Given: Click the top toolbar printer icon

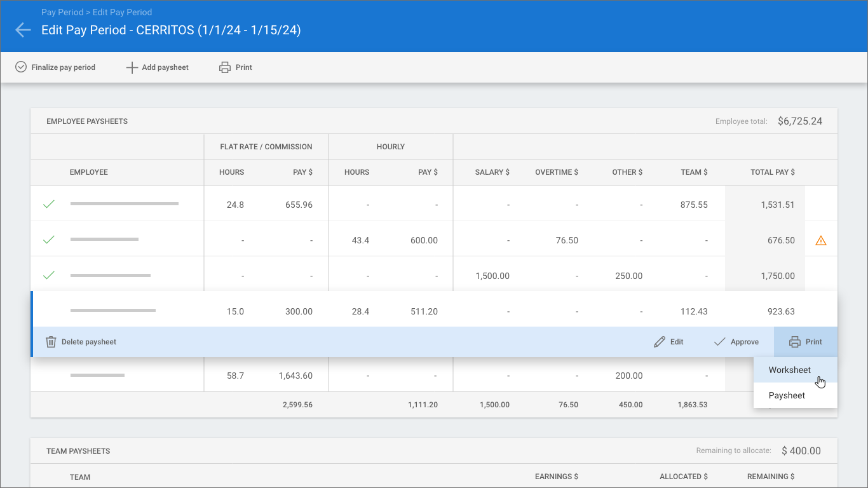Looking at the screenshot, I should (x=225, y=67).
